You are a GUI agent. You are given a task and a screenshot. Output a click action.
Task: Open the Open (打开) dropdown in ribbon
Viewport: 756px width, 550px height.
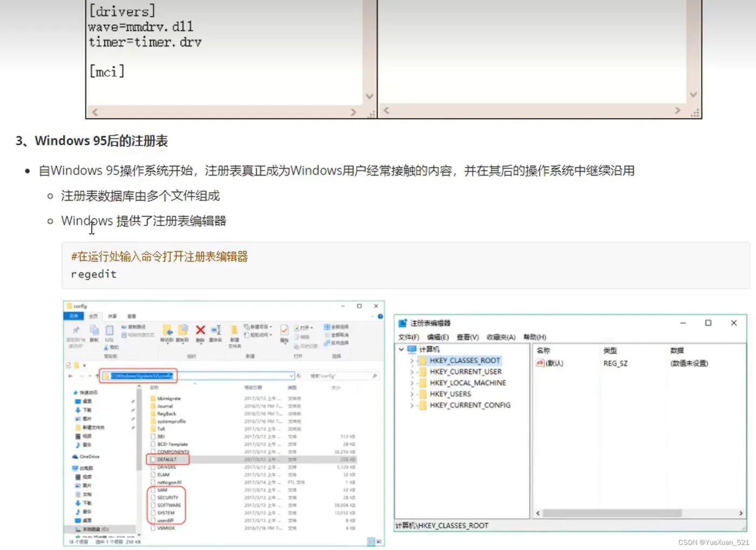click(x=303, y=327)
